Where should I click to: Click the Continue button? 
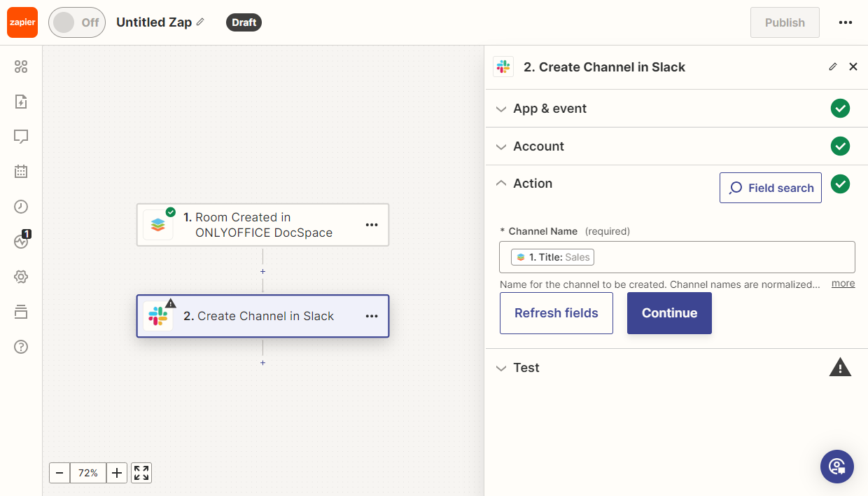pos(669,313)
